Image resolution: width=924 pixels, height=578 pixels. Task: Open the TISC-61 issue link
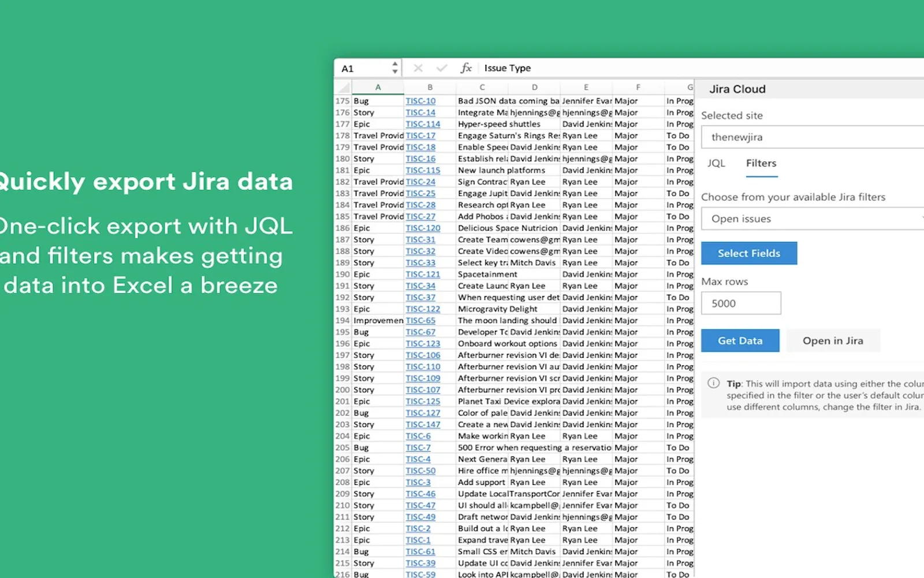420,551
